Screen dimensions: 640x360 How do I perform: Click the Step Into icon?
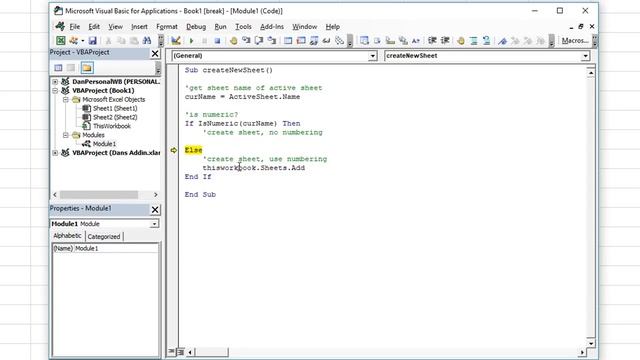[246, 40]
